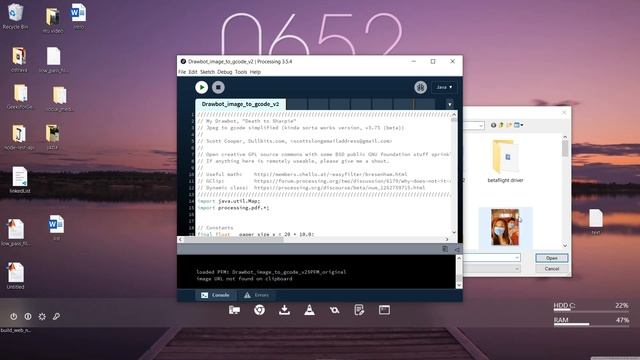The height and width of the screenshot is (360, 640).
Task: Open the Java mode dropdown
Action: 444,87
